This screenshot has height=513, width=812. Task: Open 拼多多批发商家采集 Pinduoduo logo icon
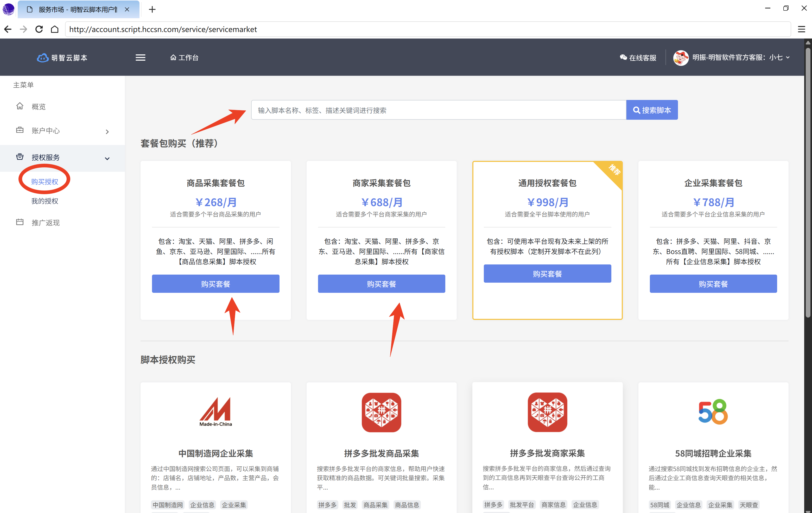pyautogui.click(x=547, y=412)
